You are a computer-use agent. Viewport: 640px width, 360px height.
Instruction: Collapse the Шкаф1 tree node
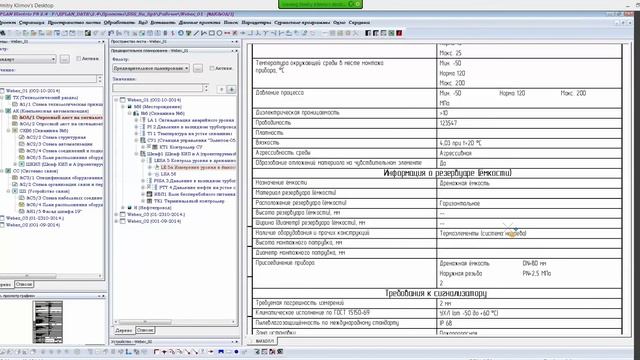136,154
